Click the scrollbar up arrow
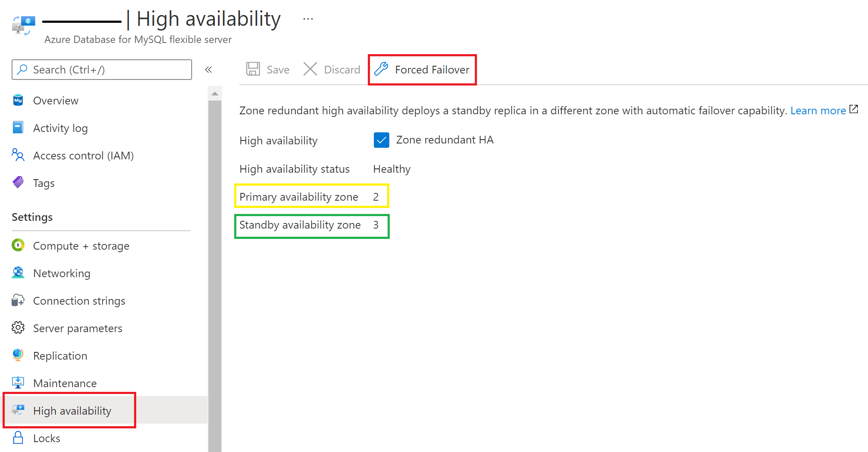This screenshot has width=868, height=452. click(x=215, y=94)
